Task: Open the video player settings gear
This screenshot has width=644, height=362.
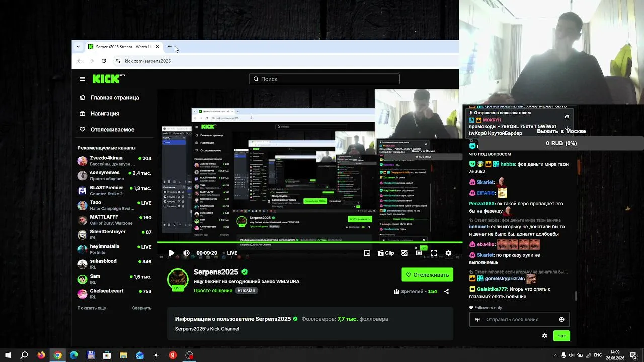Action: 448,253
